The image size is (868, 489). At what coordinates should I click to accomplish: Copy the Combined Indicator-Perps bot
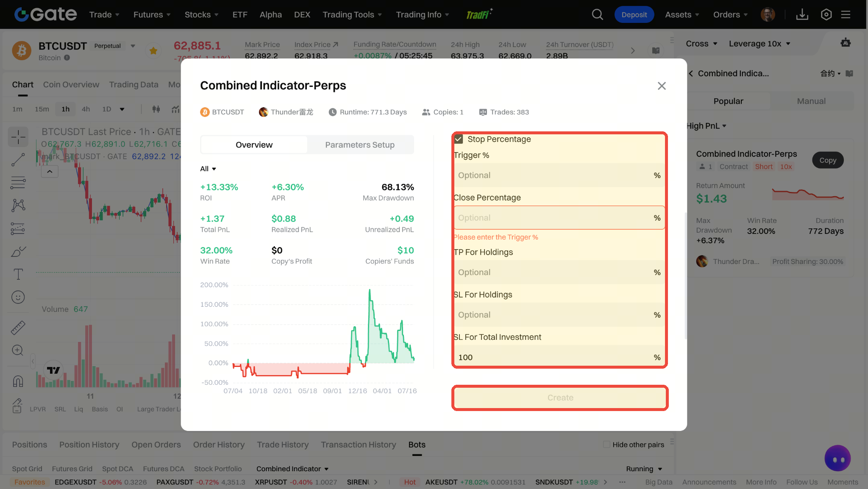tap(827, 160)
